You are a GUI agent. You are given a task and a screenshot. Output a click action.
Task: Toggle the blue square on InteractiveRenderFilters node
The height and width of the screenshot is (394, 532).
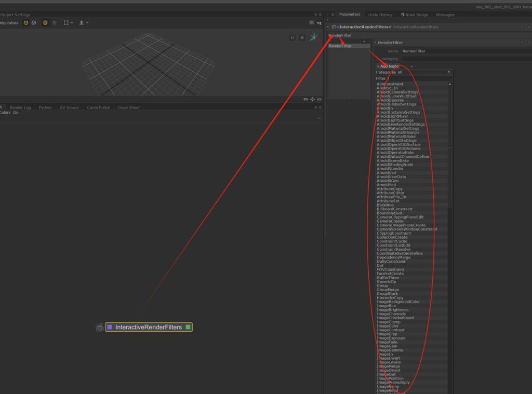110,328
